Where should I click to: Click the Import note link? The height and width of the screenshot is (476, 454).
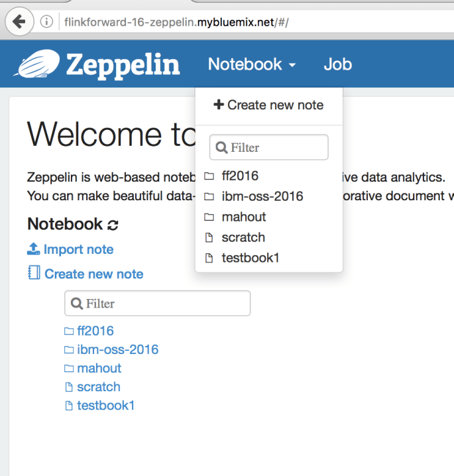pyautogui.click(x=79, y=249)
